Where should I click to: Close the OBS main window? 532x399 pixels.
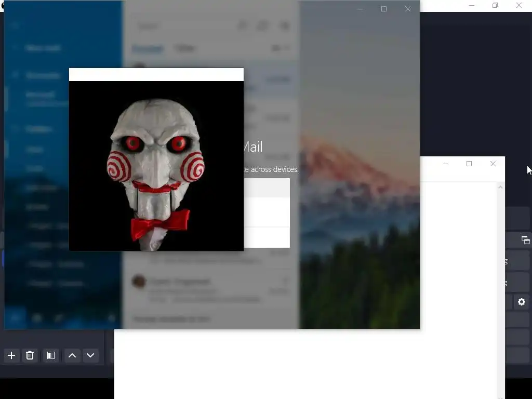[x=519, y=5]
